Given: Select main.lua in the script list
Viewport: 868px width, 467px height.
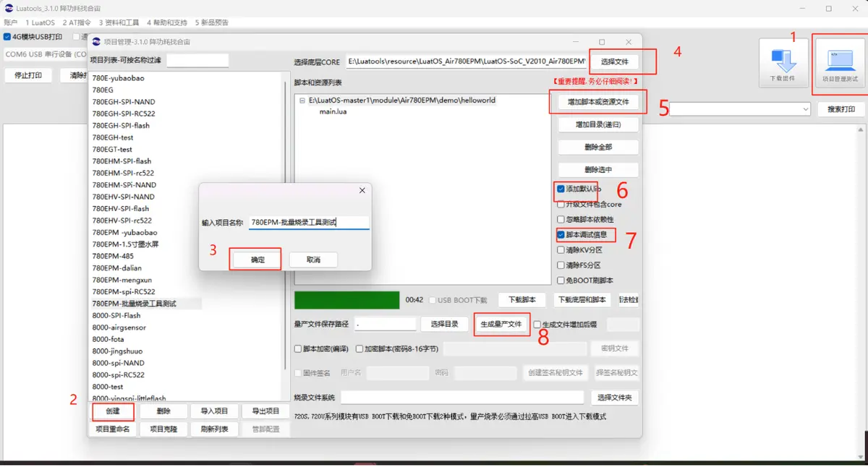Looking at the screenshot, I should pos(333,112).
